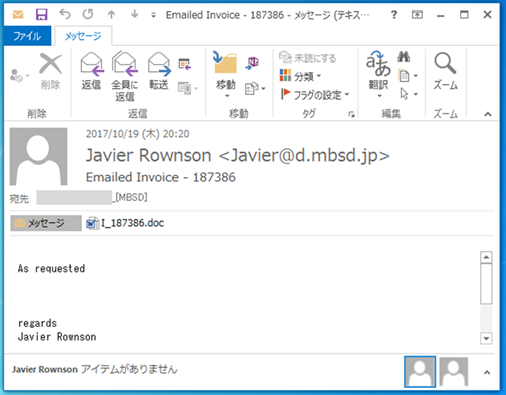Delete the message with the X (削除) icon
Viewport: 506px width, 395px height.
50,63
